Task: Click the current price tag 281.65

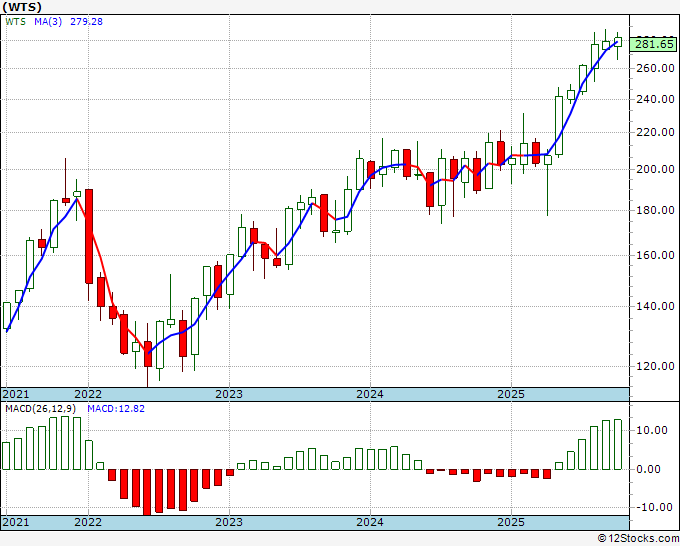Action: click(x=654, y=44)
